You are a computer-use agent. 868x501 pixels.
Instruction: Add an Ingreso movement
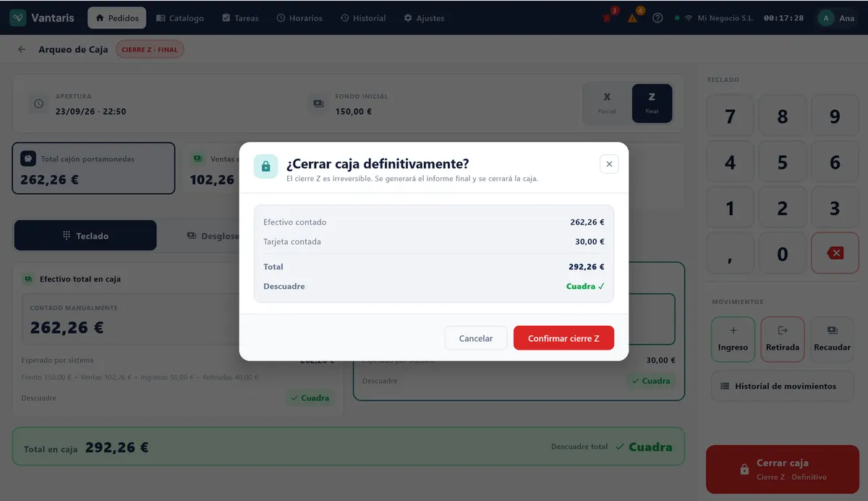[x=733, y=339]
